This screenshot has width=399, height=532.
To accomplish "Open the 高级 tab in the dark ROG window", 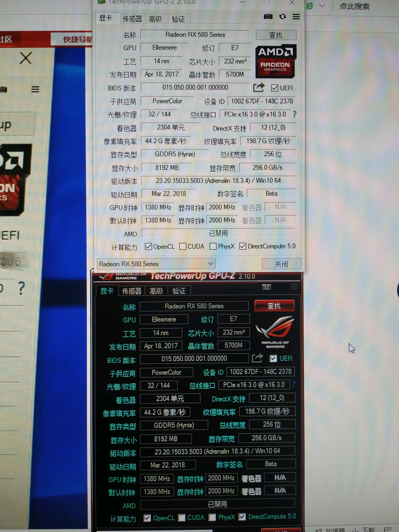I will point(156,291).
